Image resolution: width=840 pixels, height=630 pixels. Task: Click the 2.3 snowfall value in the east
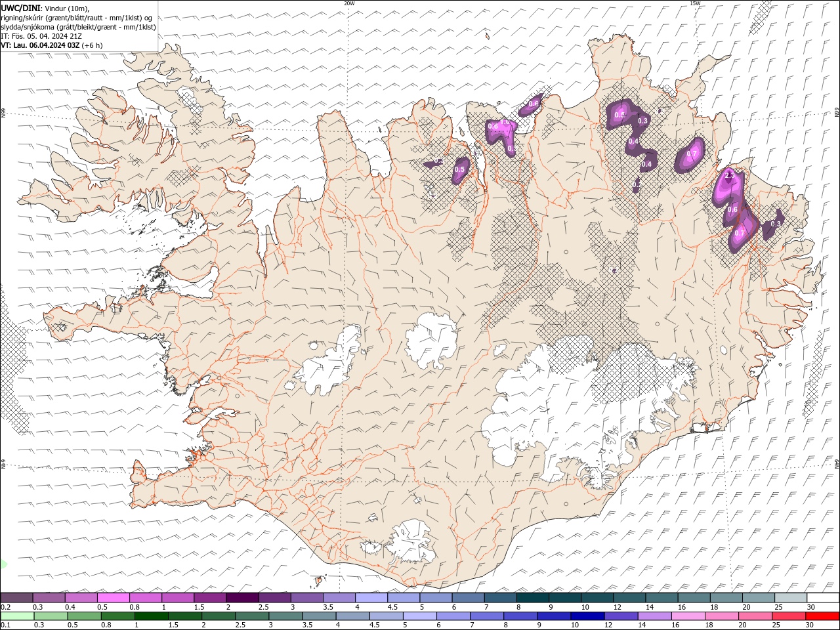pos(731,176)
